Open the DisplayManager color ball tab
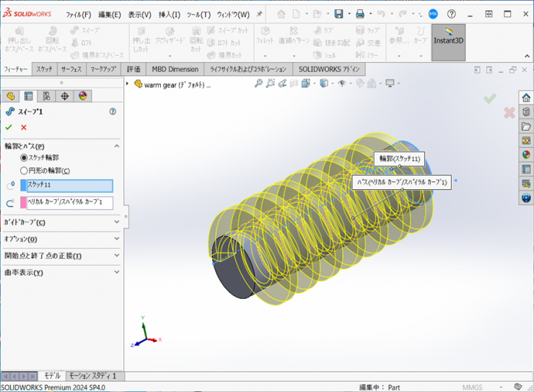The image size is (534, 392). (83, 96)
